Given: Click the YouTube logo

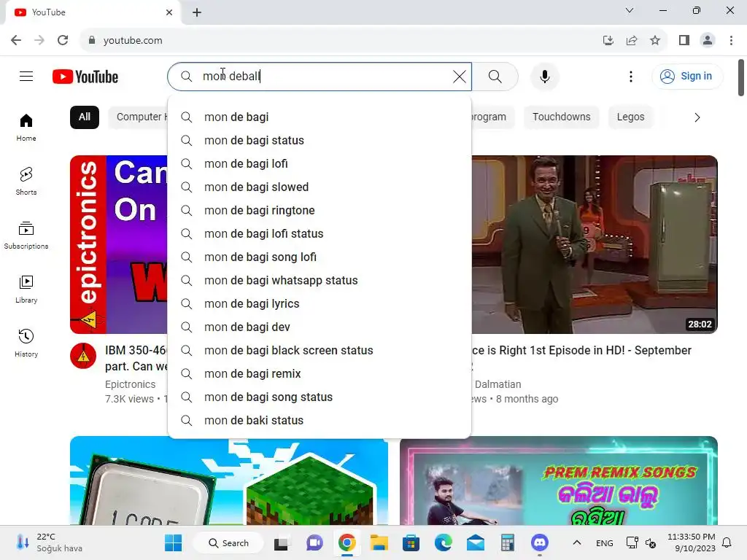Looking at the screenshot, I should pyautogui.click(x=85, y=77).
